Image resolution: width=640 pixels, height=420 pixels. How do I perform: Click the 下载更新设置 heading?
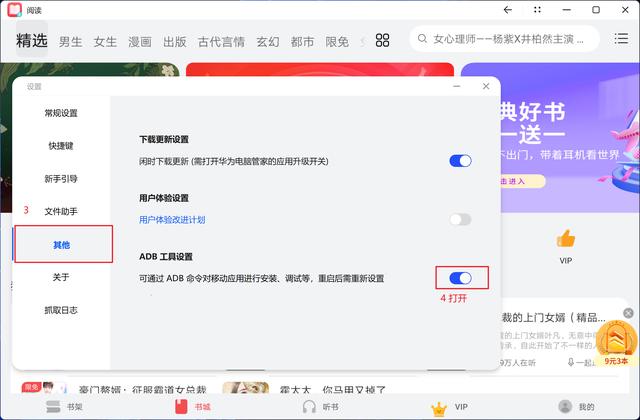pos(164,139)
